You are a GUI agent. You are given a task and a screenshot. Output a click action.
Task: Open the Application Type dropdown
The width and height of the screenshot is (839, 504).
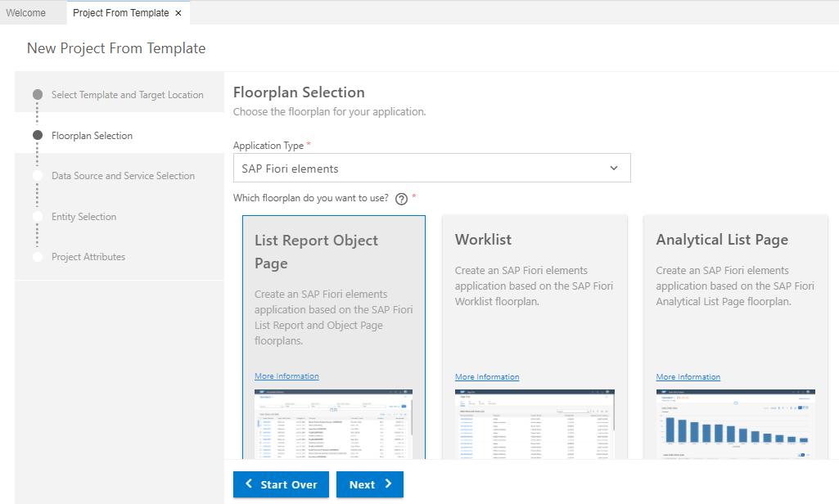click(x=431, y=169)
